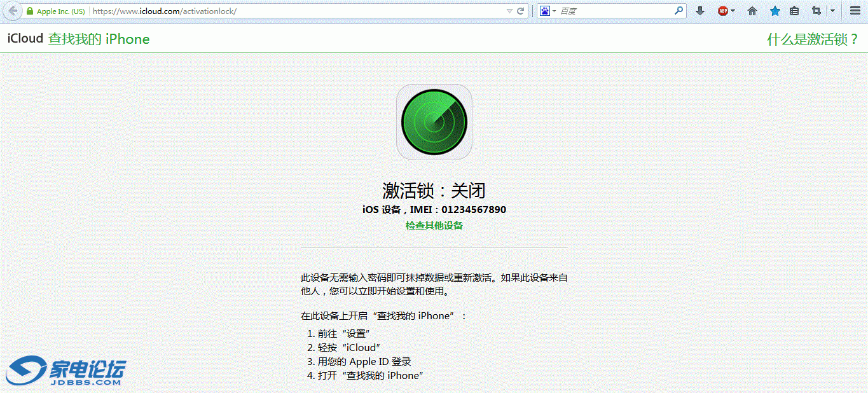Open the URL history dropdown arrow
The image size is (868, 393).
pos(509,11)
